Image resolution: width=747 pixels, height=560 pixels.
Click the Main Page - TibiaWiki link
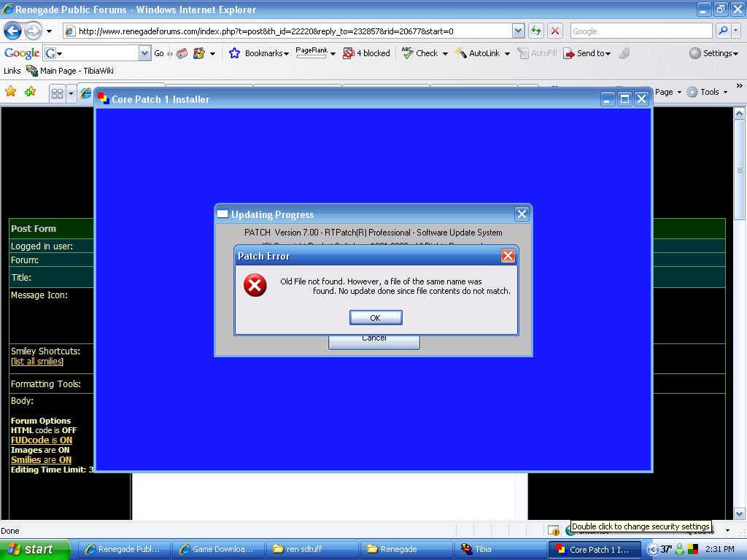tap(69, 71)
